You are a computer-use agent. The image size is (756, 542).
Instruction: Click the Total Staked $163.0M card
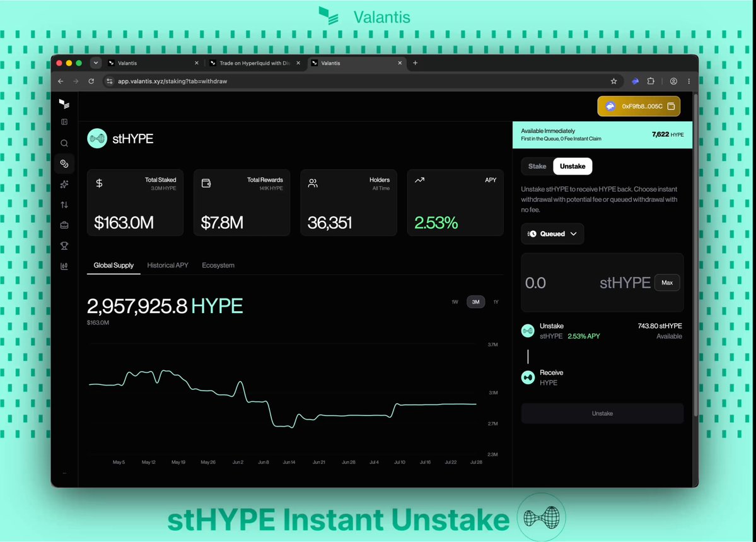135,203
